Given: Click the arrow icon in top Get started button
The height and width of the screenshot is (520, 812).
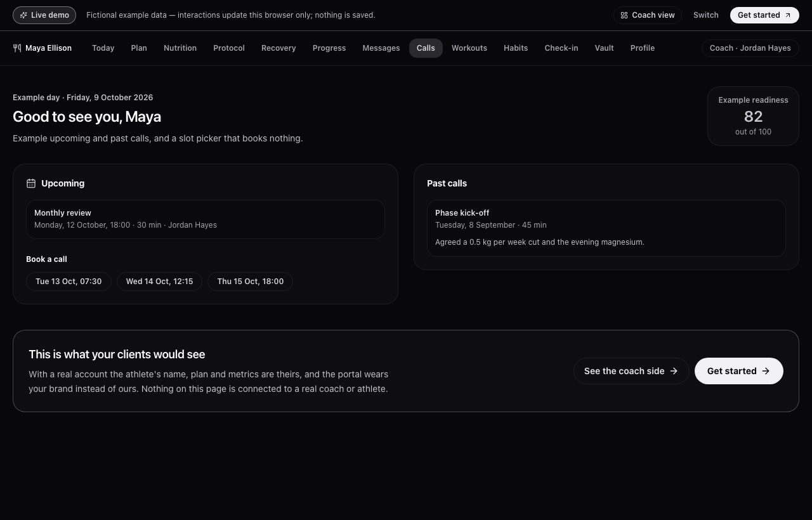Looking at the screenshot, I should click(x=788, y=15).
